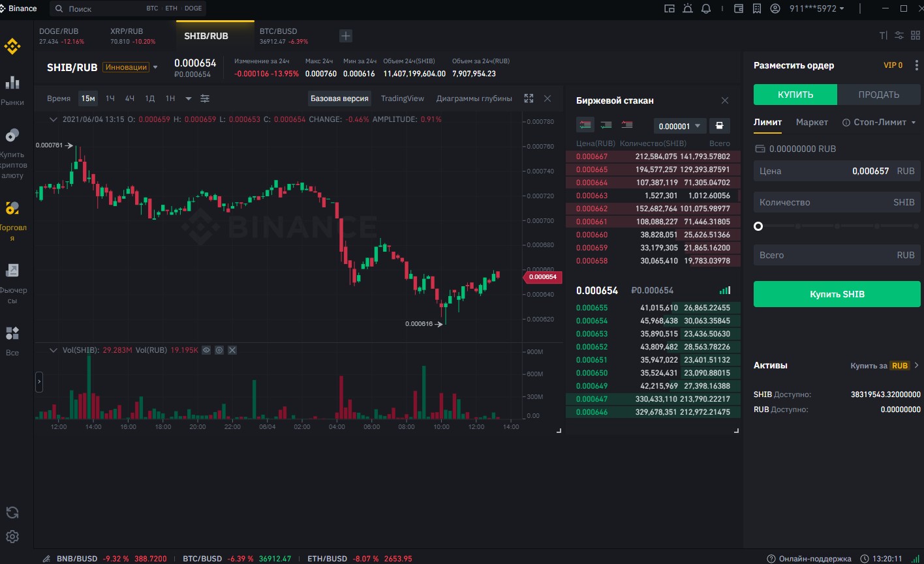Click the Инновации tag

(126, 67)
